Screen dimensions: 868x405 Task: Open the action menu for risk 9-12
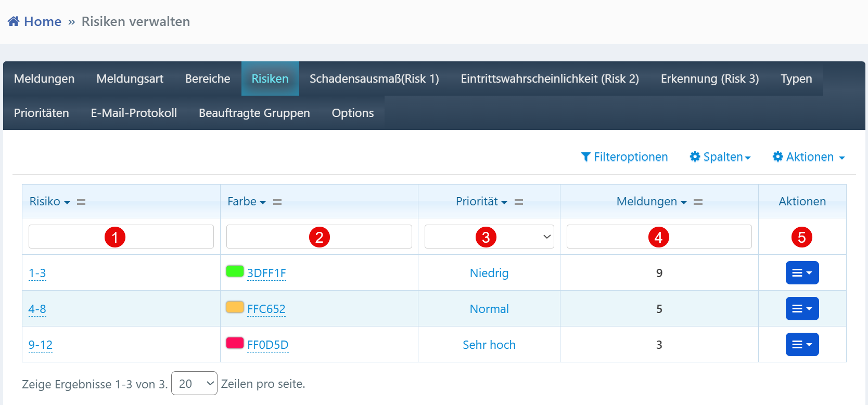802,345
